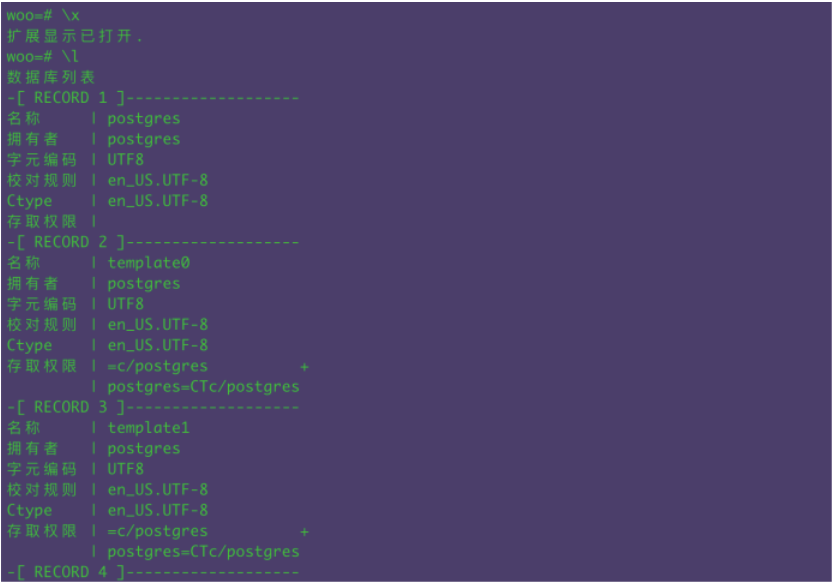
Task: Click the \x command on first prompt line
Action: 71,15
